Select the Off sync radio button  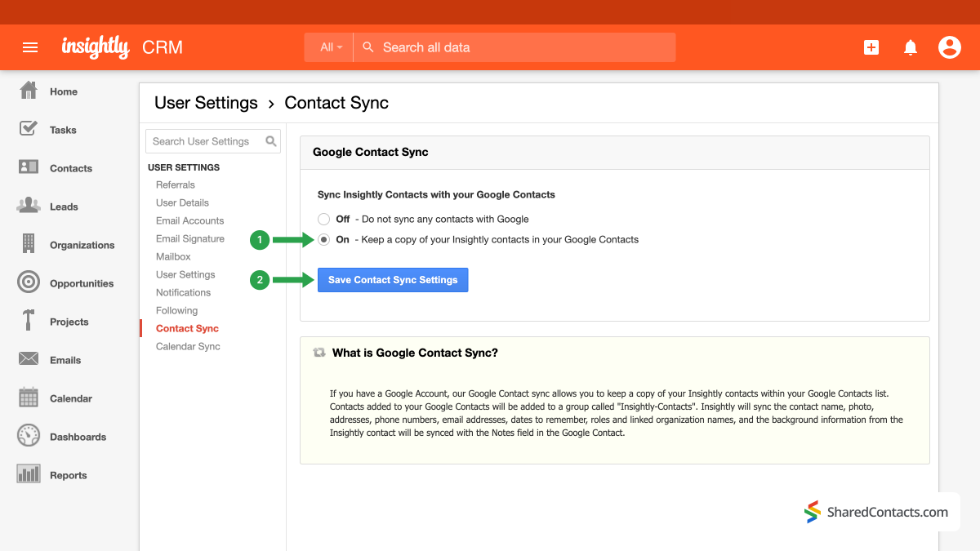tap(324, 219)
